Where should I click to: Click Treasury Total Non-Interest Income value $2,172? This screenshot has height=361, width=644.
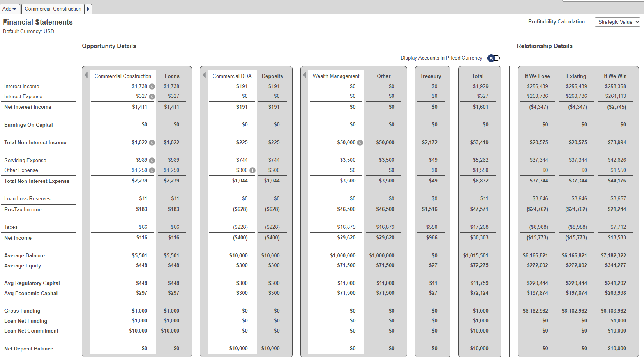(430, 142)
